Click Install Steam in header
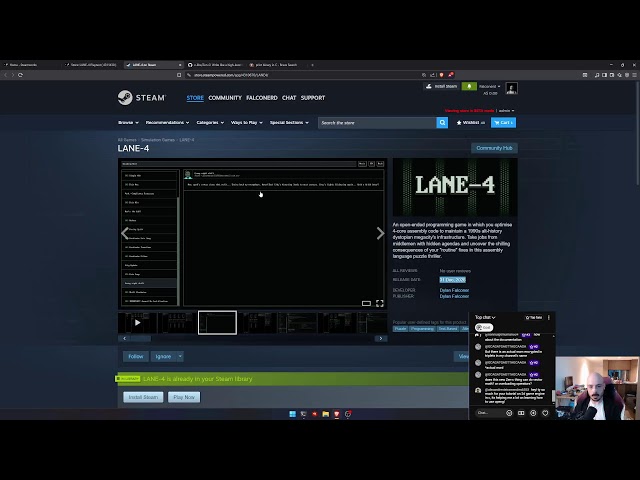 pos(442,86)
